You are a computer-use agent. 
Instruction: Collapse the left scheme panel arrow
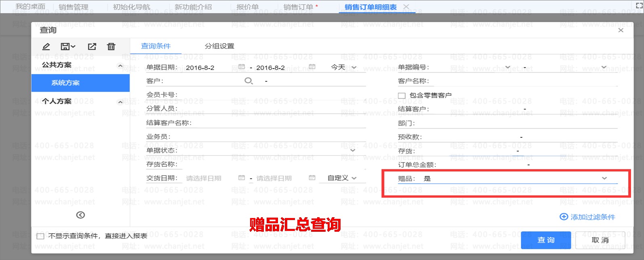pyautogui.click(x=80, y=215)
